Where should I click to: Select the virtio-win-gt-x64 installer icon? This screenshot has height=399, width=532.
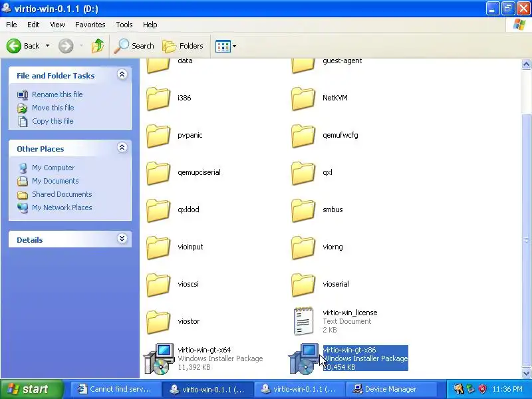159,358
